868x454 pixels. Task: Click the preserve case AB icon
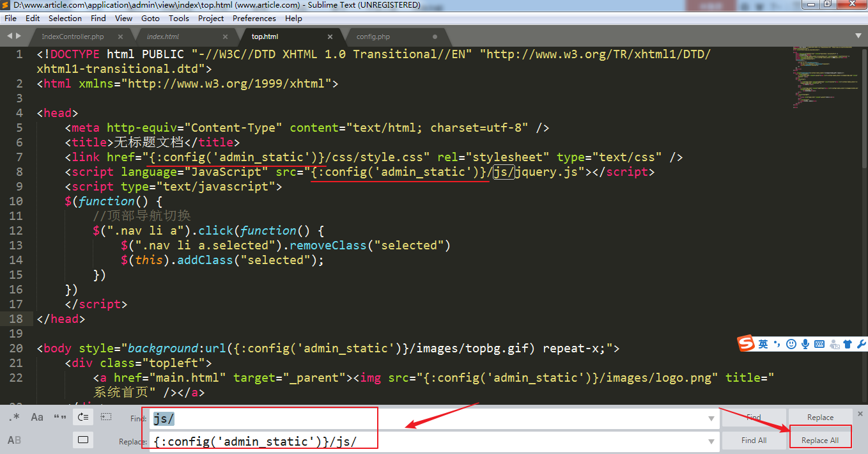pos(14,440)
